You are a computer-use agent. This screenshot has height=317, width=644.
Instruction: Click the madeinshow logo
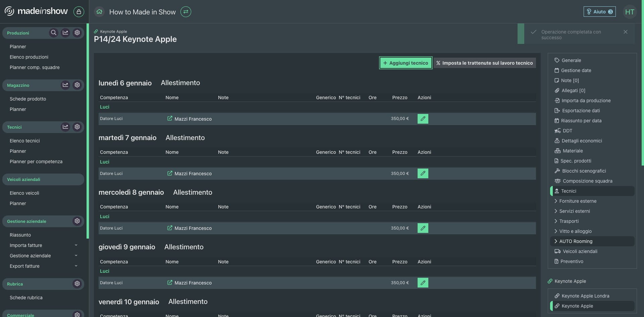[36, 11]
